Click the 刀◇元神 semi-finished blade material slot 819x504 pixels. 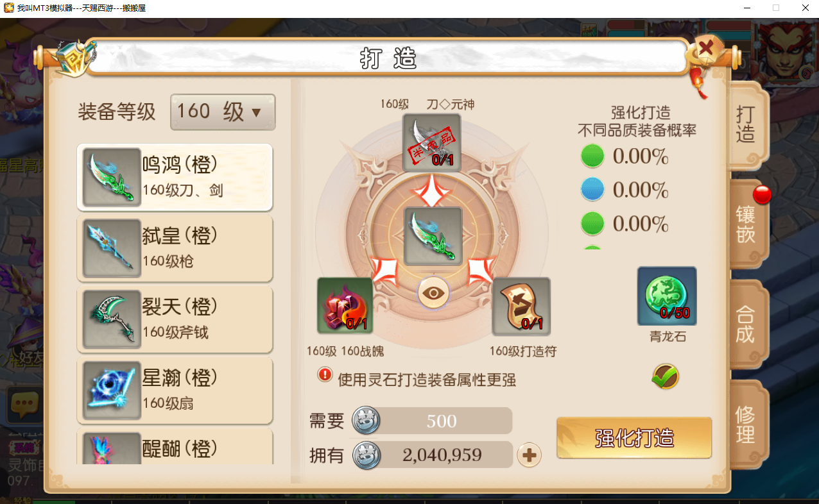point(431,142)
